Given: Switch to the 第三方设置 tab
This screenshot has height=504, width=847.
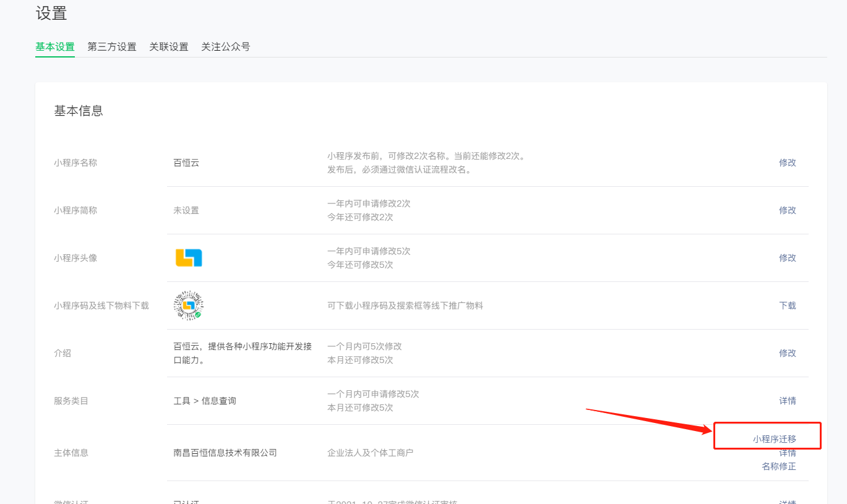Looking at the screenshot, I should 111,46.
